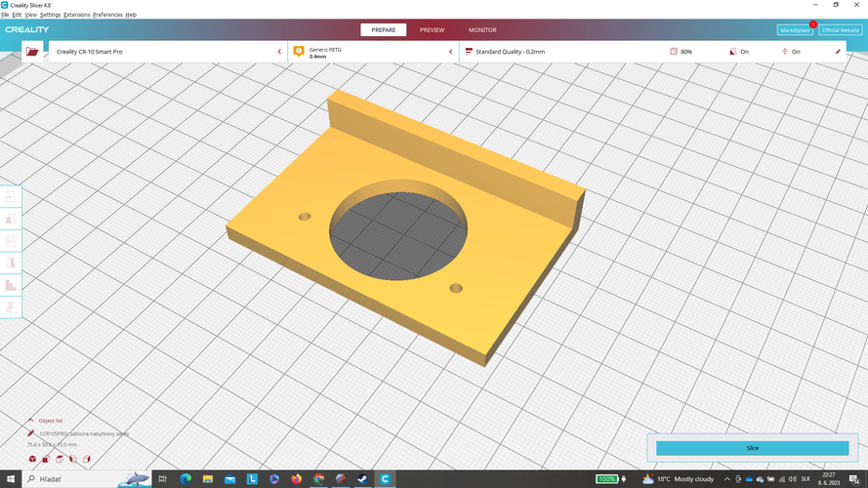
Task: Select the Mirror tool in left toolbar
Action: point(11,263)
